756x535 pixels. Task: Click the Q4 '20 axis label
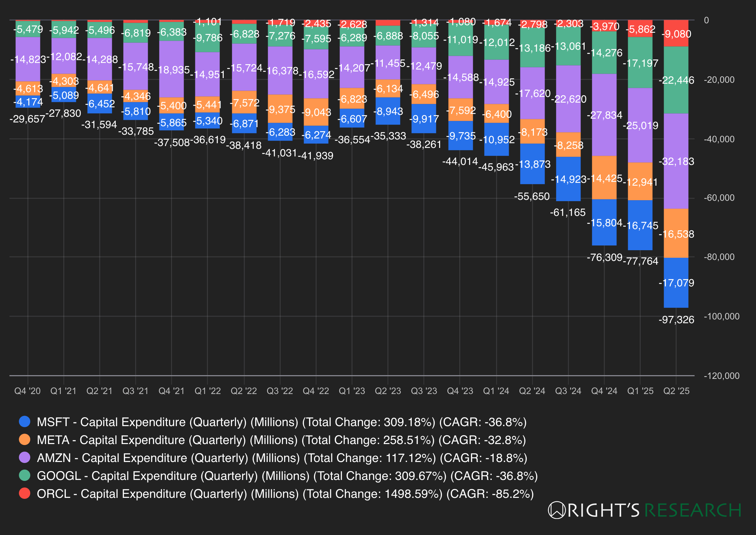pos(27,391)
